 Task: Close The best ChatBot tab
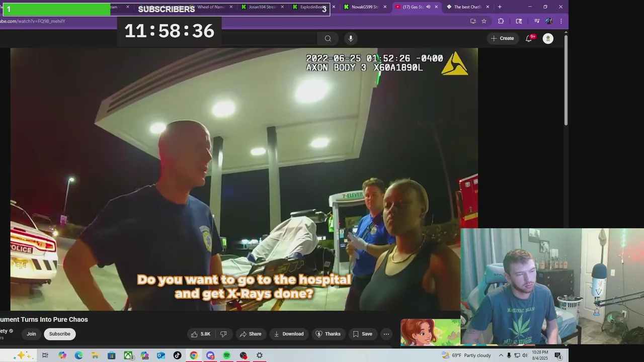pos(488,7)
